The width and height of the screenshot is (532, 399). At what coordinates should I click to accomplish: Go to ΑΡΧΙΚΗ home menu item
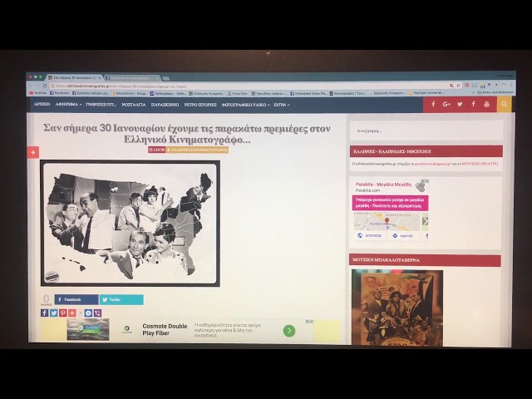point(42,104)
